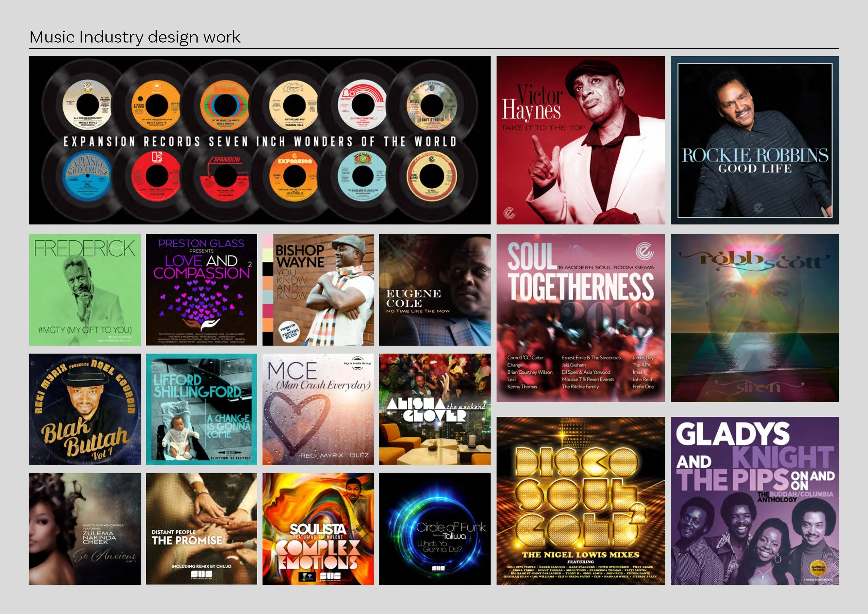This screenshot has width=868, height=614.
Task: Open the Alisha Glover cover artwork
Action: click(x=435, y=409)
